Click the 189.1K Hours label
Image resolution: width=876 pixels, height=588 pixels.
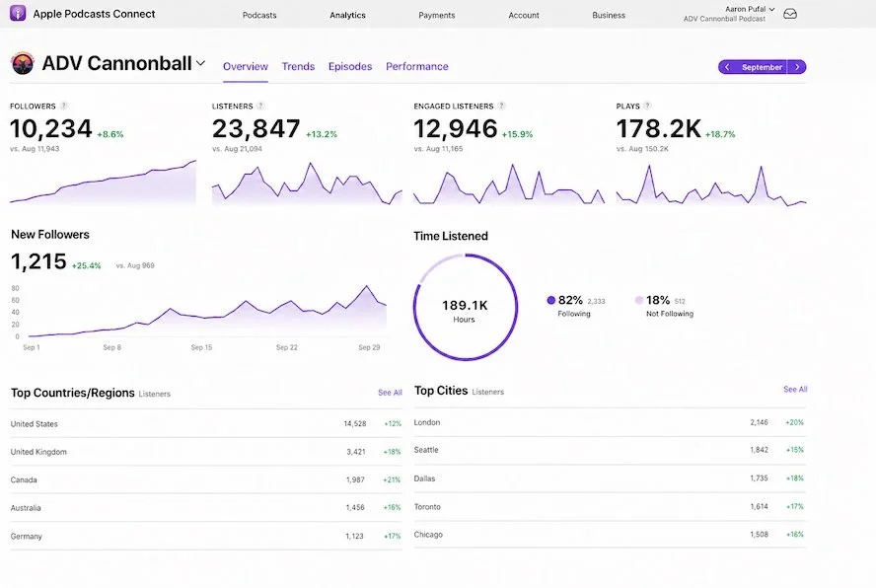click(x=465, y=311)
